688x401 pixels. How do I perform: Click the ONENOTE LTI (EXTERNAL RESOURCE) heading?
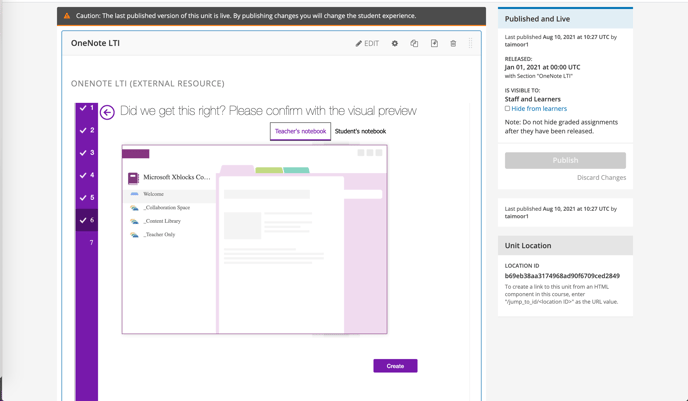[147, 83]
